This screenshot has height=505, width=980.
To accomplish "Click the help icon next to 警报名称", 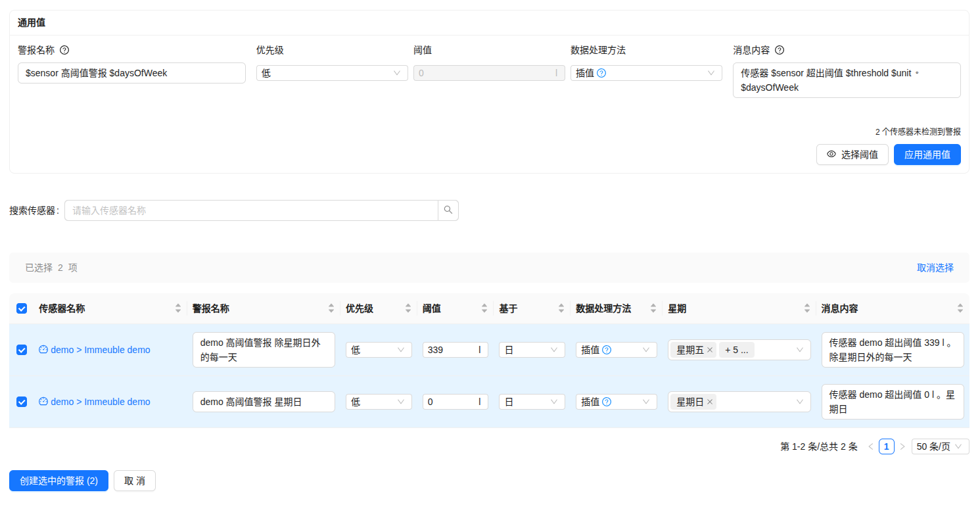I will click(64, 50).
